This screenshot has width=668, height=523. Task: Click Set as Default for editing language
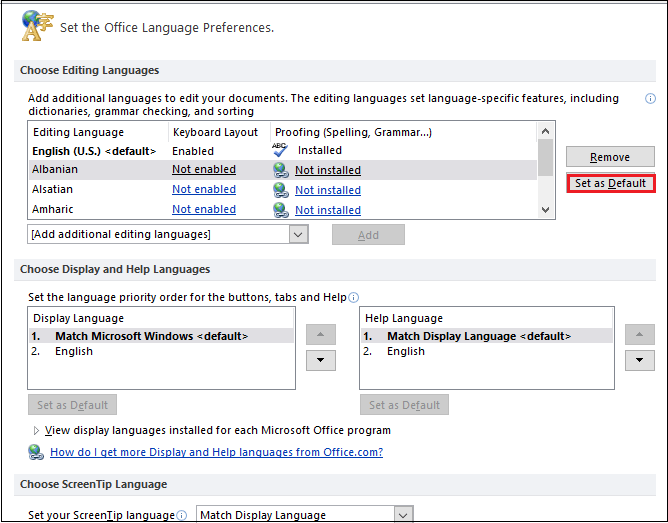(x=610, y=183)
